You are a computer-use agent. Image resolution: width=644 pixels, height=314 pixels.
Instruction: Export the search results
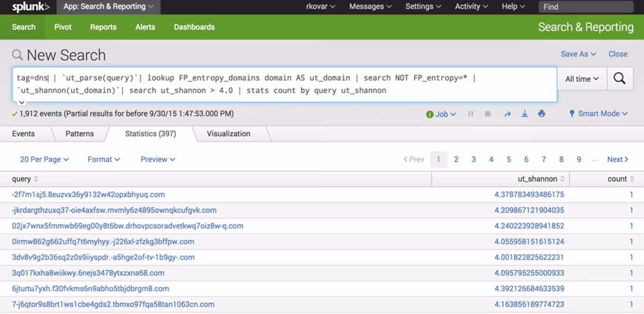pyautogui.click(x=525, y=114)
